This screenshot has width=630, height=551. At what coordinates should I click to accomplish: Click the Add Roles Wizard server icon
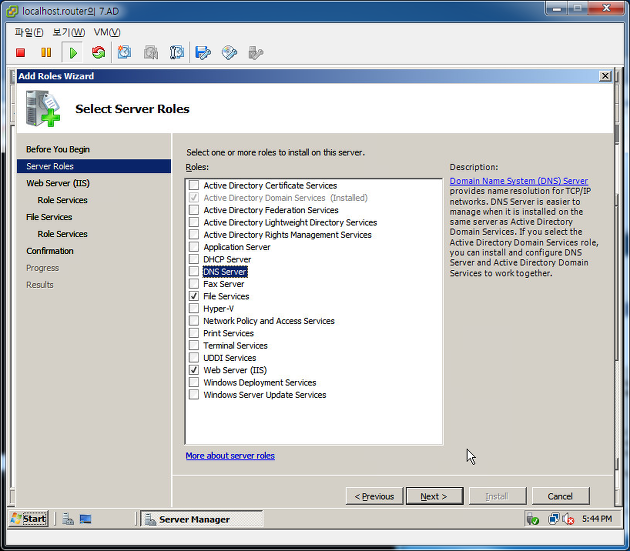[x=43, y=109]
